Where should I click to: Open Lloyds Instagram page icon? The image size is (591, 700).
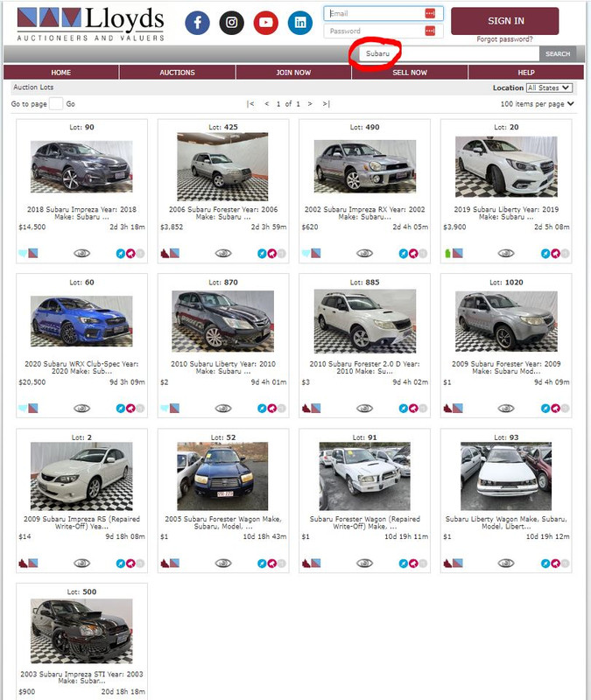pos(231,23)
